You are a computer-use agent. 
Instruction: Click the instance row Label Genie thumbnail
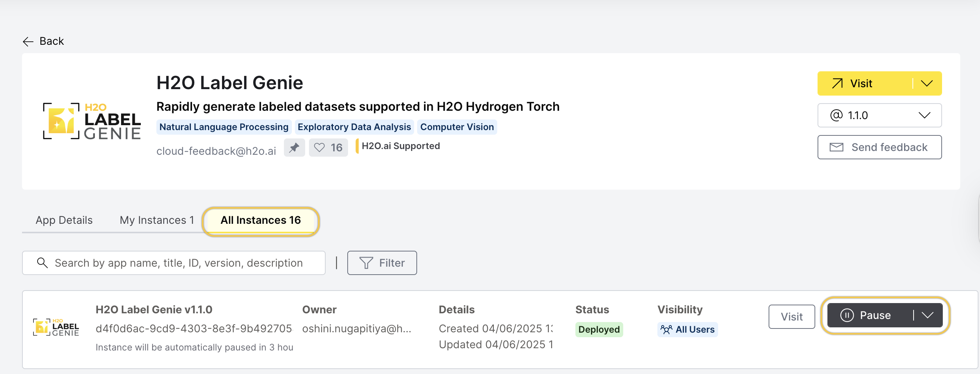tap(56, 327)
